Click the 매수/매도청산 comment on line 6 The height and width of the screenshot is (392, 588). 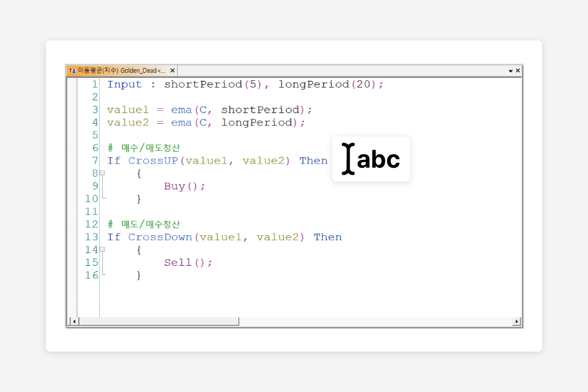pyautogui.click(x=150, y=148)
